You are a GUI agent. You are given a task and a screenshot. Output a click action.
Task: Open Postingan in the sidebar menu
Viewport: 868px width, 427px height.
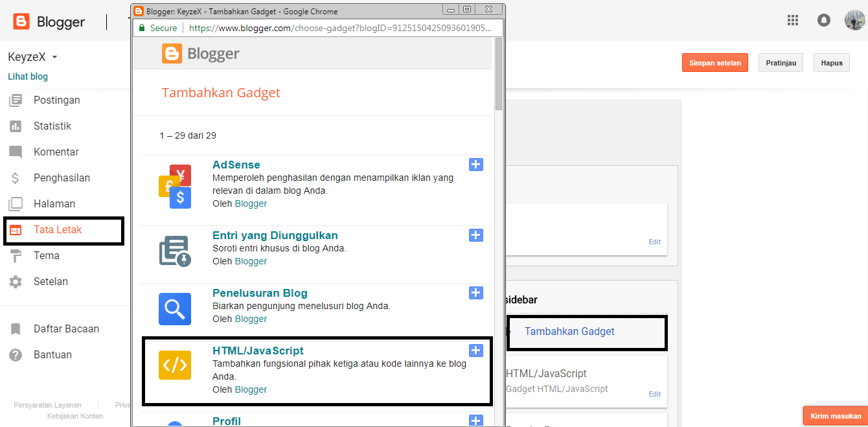(x=57, y=100)
